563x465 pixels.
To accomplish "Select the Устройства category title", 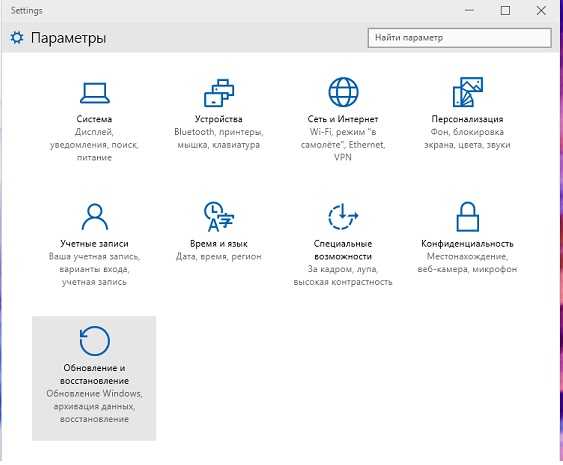I will pyautogui.click(x=219, y=119).
